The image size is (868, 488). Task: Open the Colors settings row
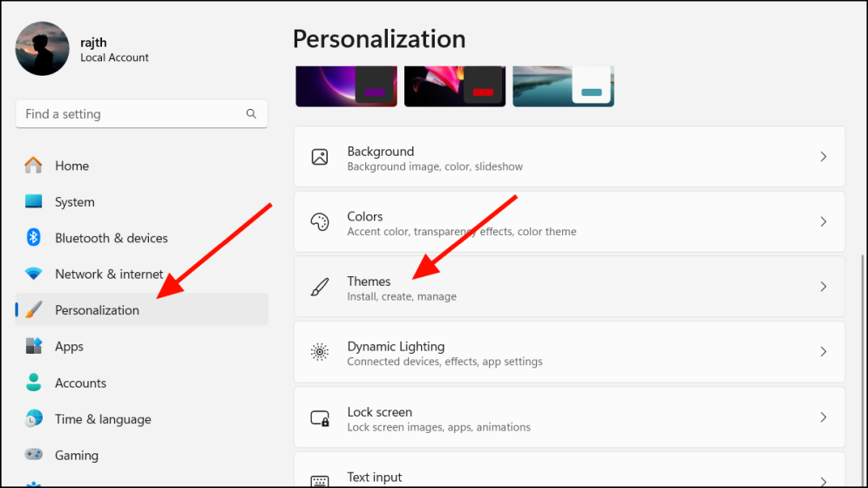pyautogui.click(x=570, y=222)
